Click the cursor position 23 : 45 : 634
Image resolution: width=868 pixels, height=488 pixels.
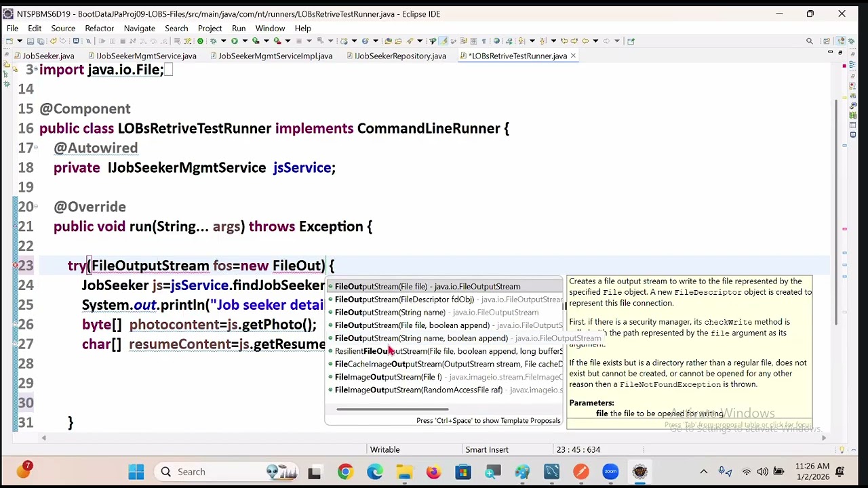point(578,449)
